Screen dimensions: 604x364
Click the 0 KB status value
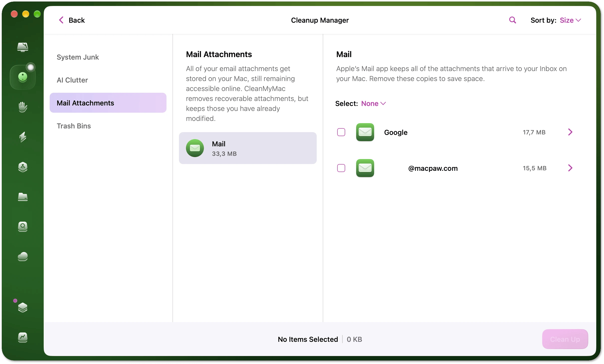pos(354,339)
